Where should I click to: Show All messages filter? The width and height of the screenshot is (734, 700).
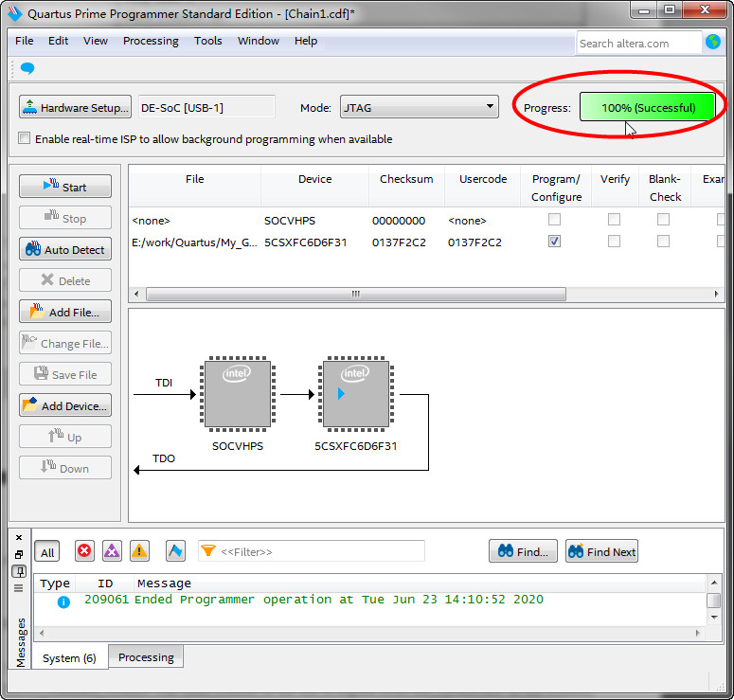46,551
